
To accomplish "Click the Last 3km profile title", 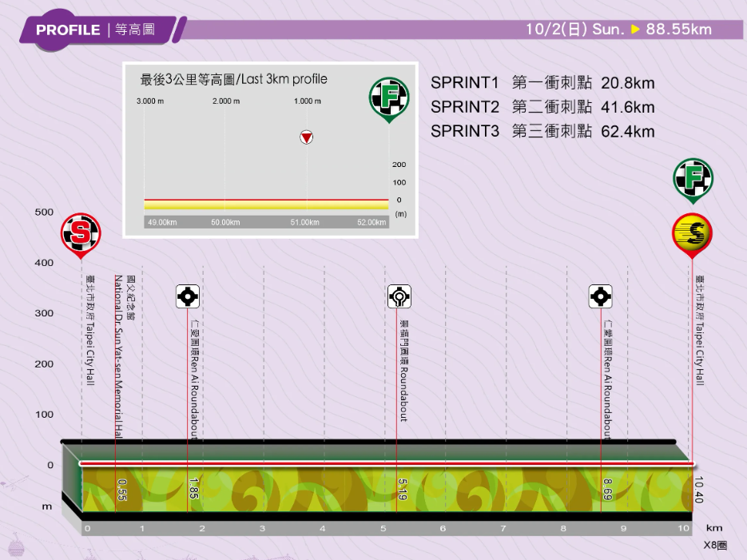I will (233, 79).
